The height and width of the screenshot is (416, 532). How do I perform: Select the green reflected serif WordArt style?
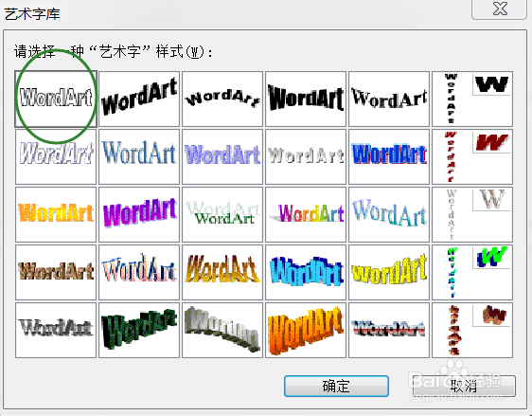[x=222, y=214]
